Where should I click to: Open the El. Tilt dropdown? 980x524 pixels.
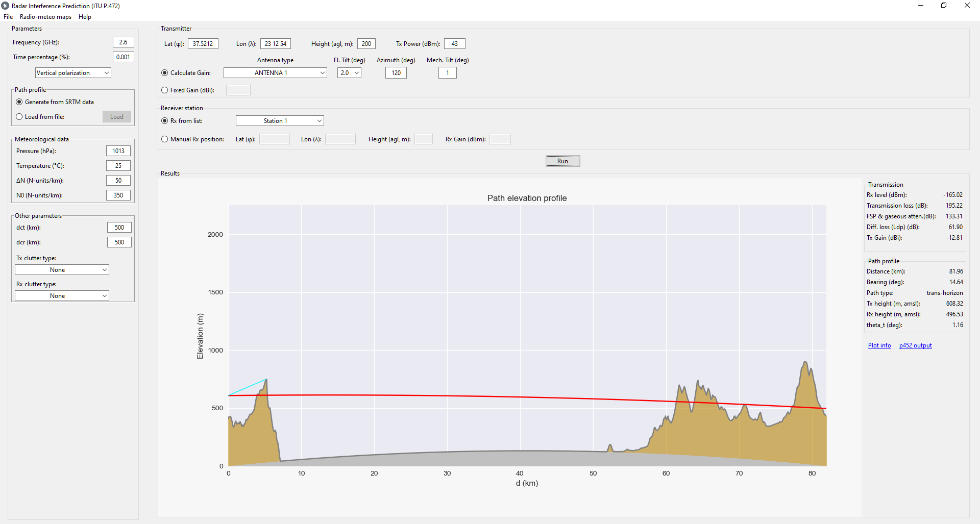pyautogui.click(x=349, y=73)
